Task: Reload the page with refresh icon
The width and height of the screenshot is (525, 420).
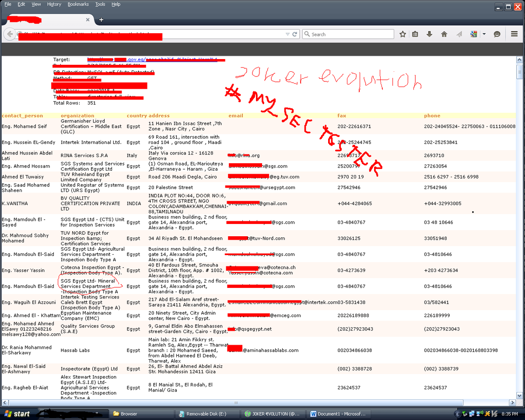Action: [295, 34]
